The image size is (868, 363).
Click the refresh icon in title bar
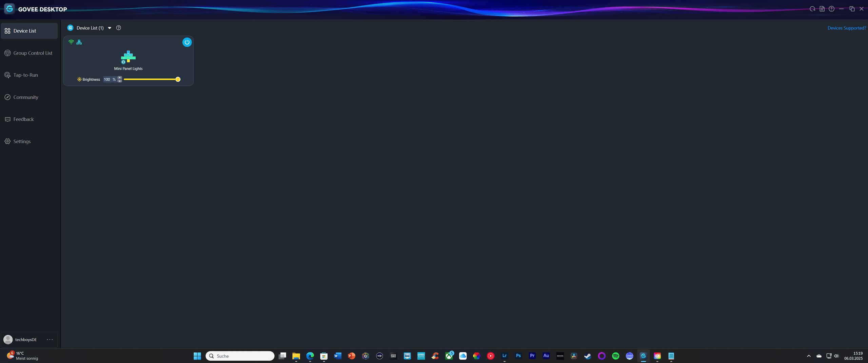pos(812,9)
